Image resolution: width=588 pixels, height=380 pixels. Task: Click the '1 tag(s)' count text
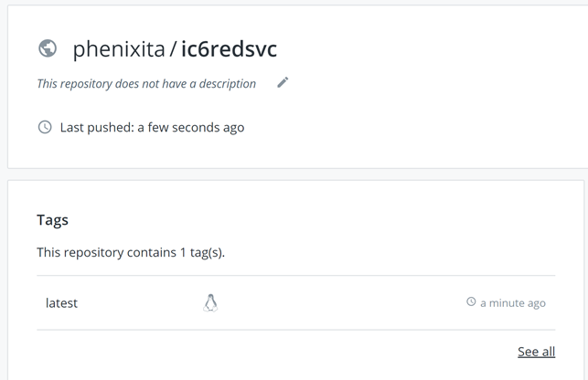202,252
